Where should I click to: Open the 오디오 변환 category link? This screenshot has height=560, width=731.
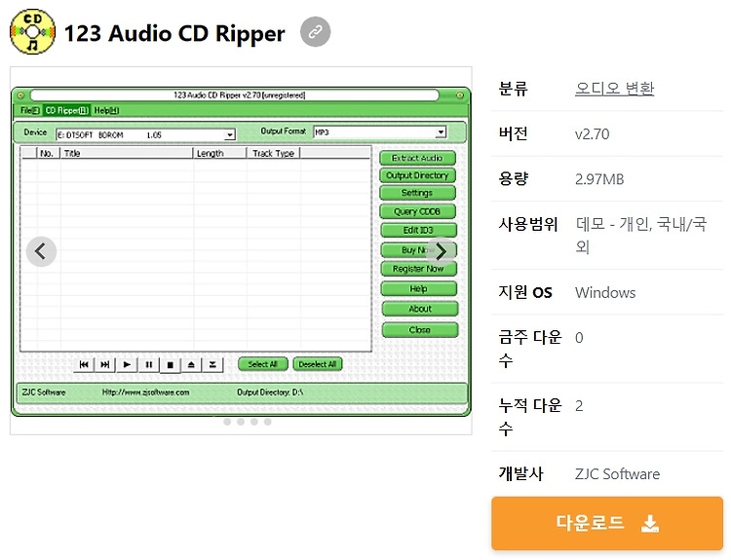pyautogui.click(x=614, y=88)
